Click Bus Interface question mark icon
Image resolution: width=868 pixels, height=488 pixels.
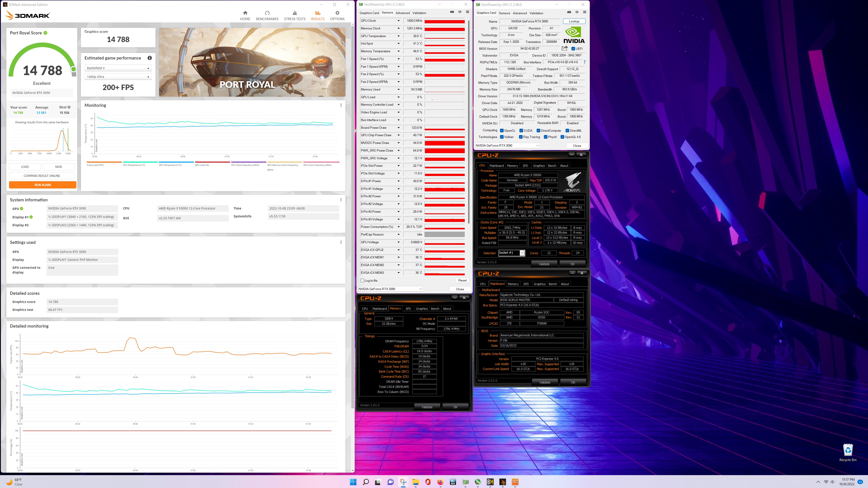[584, 62]
